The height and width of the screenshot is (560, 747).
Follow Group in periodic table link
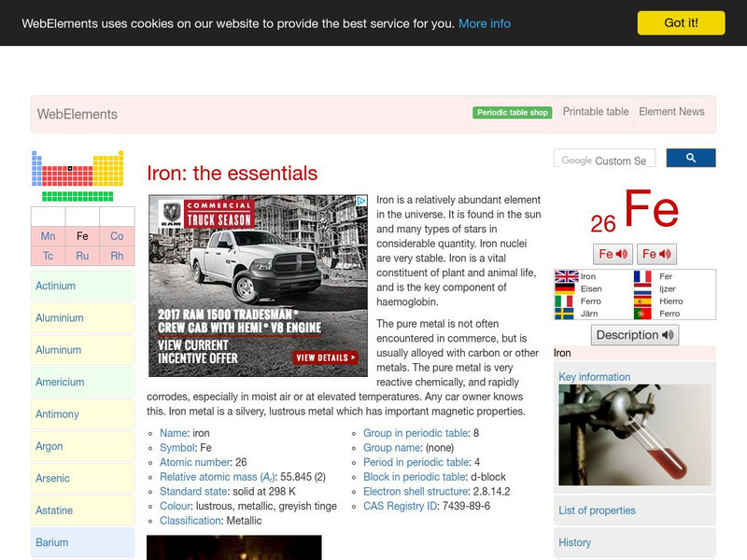click(416, 433)
